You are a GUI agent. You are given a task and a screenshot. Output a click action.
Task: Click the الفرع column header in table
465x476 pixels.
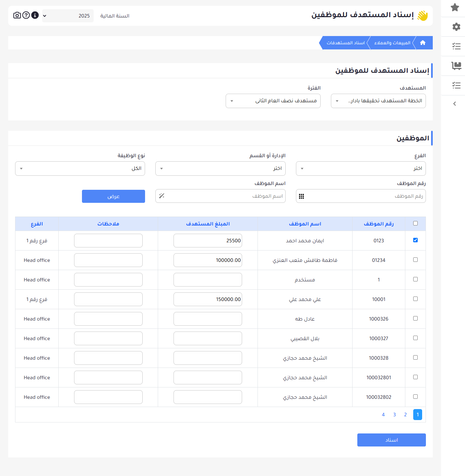point(37,224)
